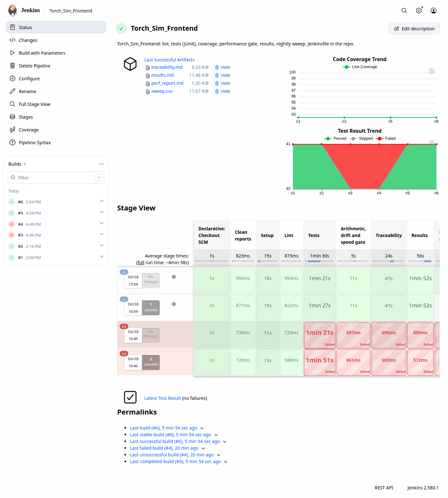The image size is (448, 498).
Task: Open Last Successful Artifacts link
Action: tap(169, 60)
